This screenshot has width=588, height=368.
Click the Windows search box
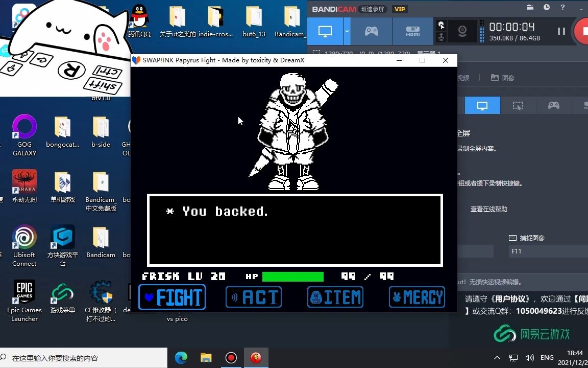pyautogui.click(x=83, y=358)
